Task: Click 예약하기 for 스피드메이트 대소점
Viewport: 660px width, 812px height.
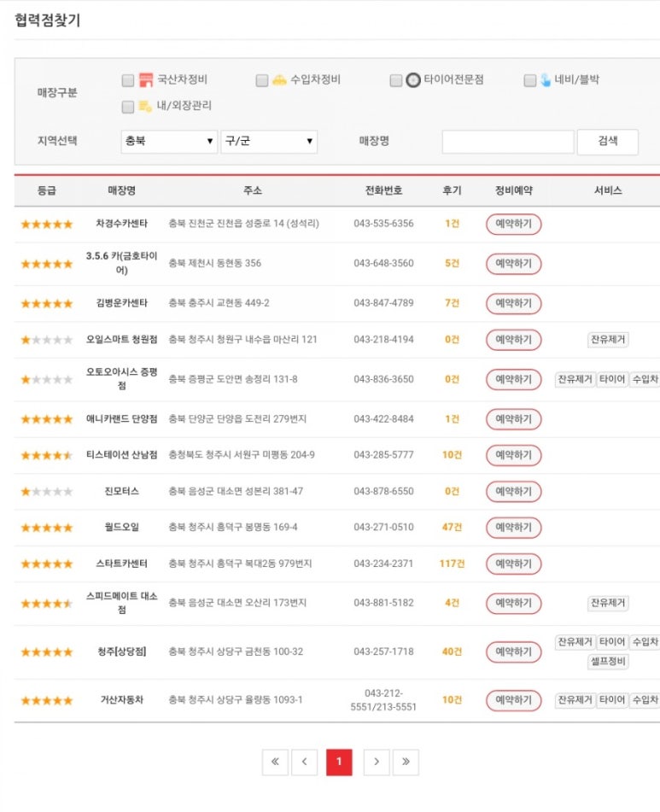Action: tap(513, 604)
